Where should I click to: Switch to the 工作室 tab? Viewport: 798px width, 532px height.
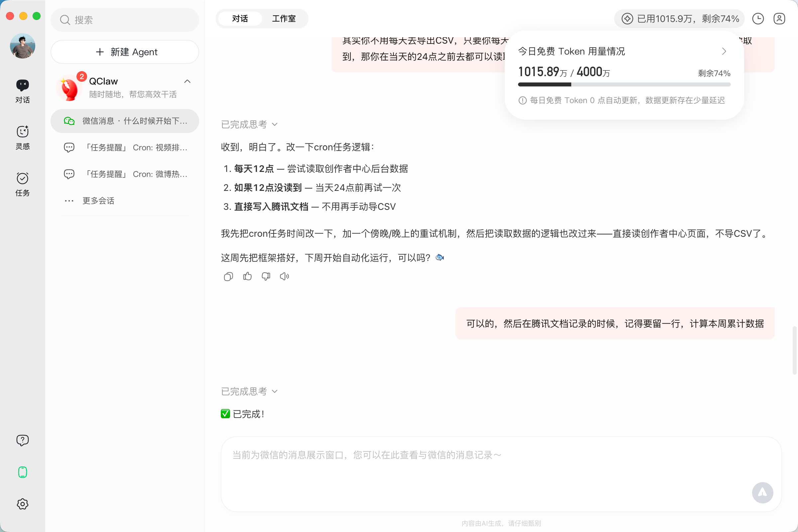[284, 19]
